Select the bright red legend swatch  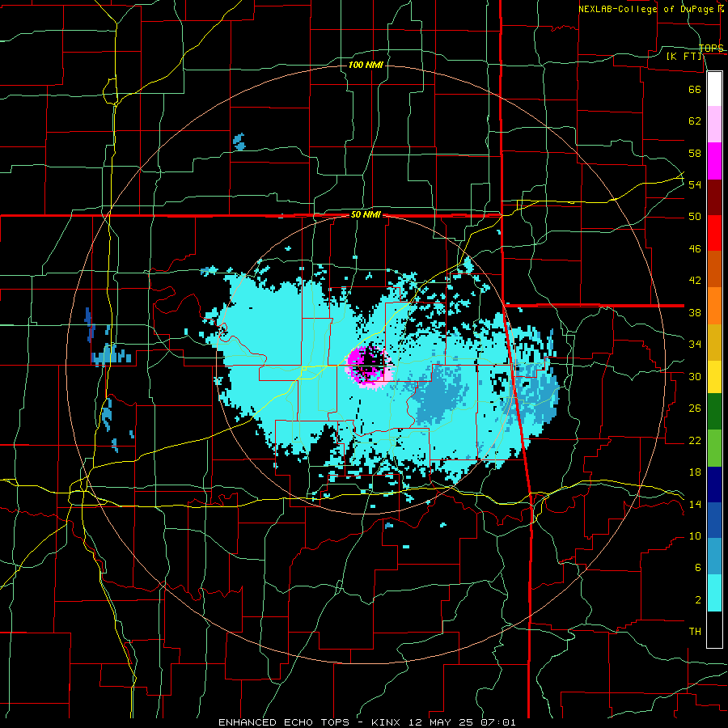tap(714, 233)
